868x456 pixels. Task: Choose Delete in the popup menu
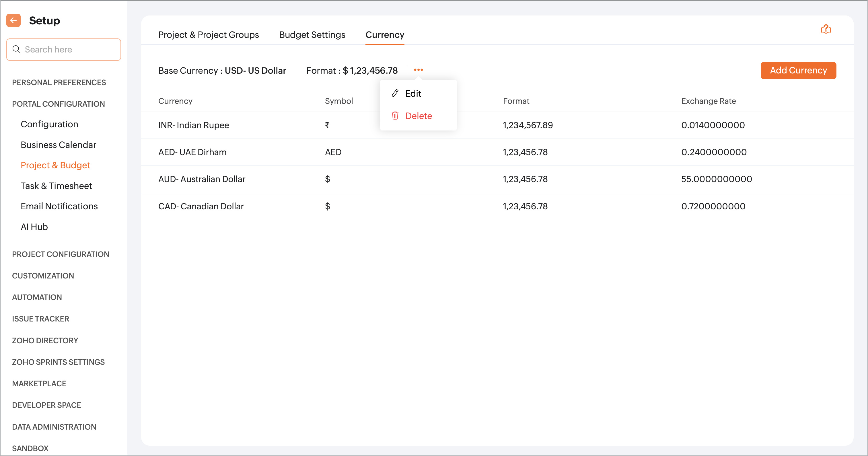tap(418, 116)
